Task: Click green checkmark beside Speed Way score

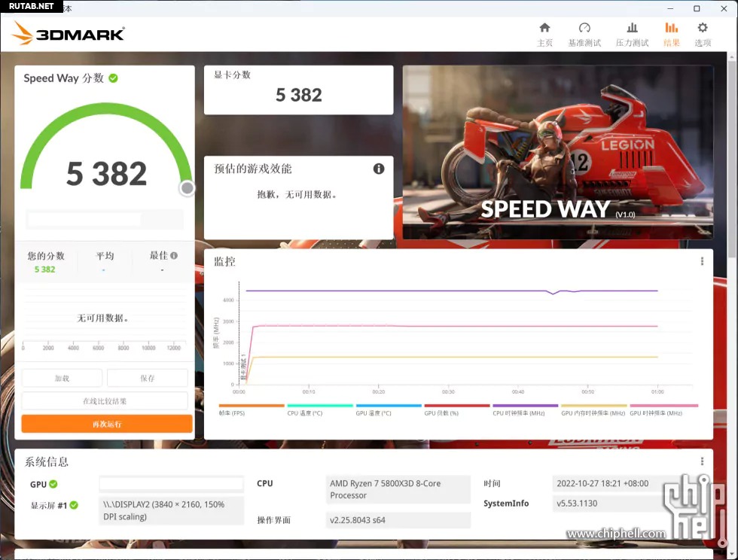Action: [x=113, y=78]
